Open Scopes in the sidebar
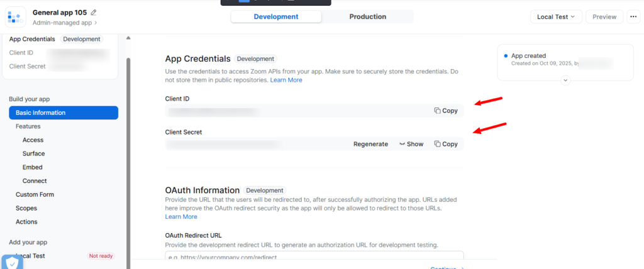The width and height of the screenshot is (644, 269). pyautogui.click(x=26, y=208)
